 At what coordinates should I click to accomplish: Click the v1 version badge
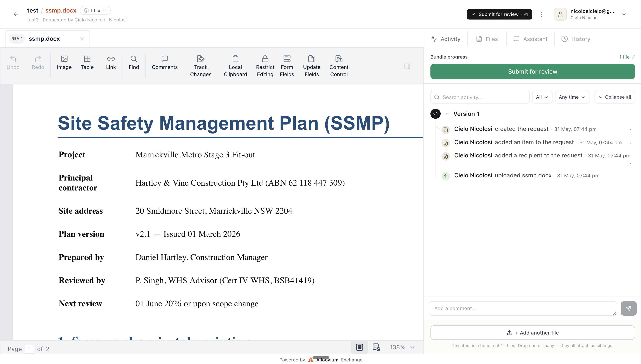(435, 114)
